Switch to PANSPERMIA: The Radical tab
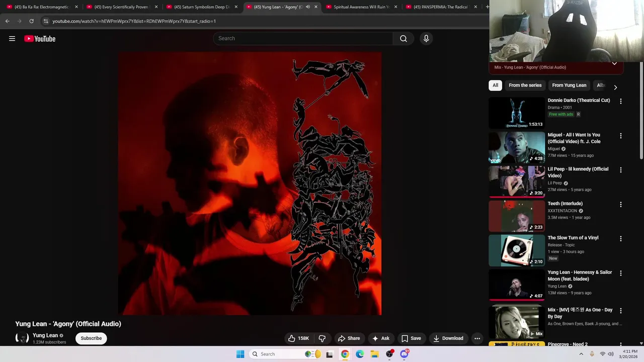The width and height of the screenshot is (644, 362). click(440, 7)
